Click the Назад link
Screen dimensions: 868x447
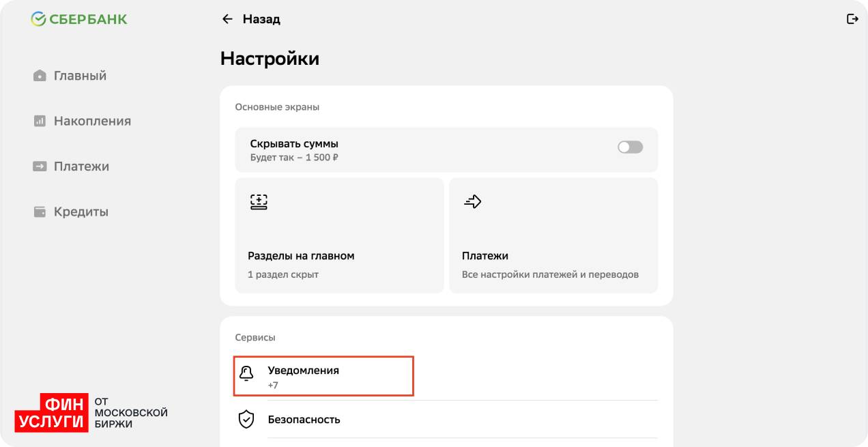(261, 19)
